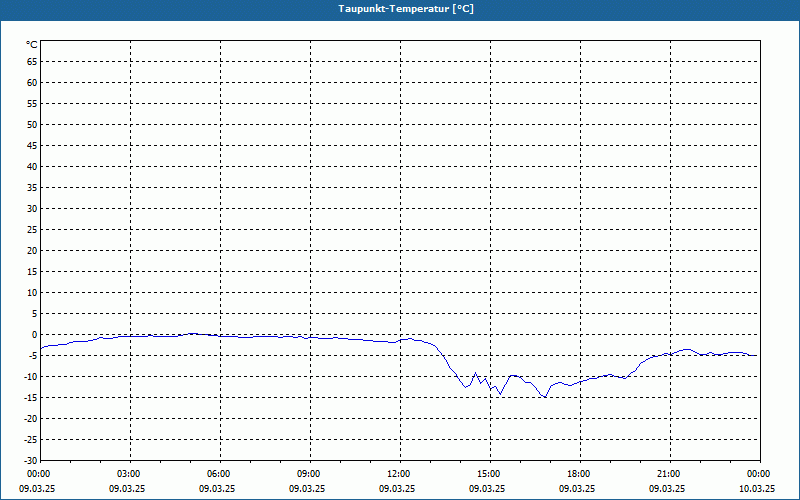Select the 09.03.25 date under 15:00

click(487, 489)
